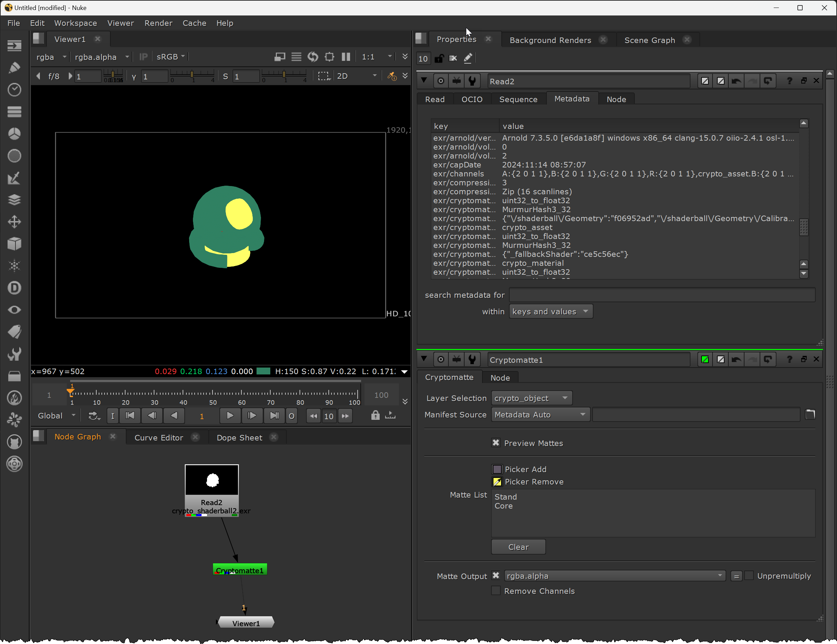Click the Views eye icon in sidebar

point(14,309)
